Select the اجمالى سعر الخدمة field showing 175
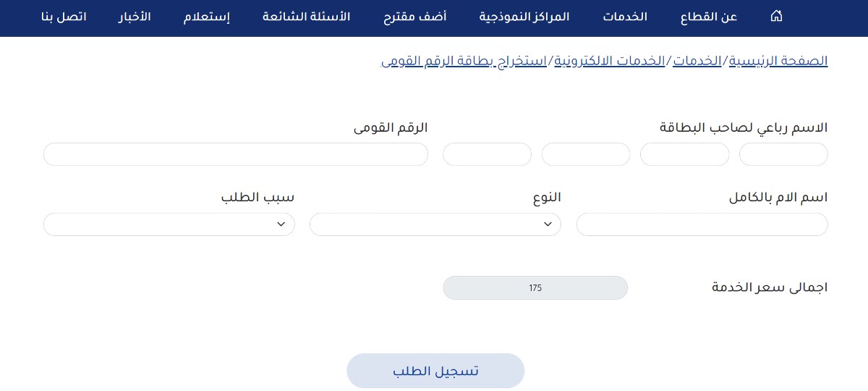The width and height of the screenshot is (868, 391). tap(535, 287)
